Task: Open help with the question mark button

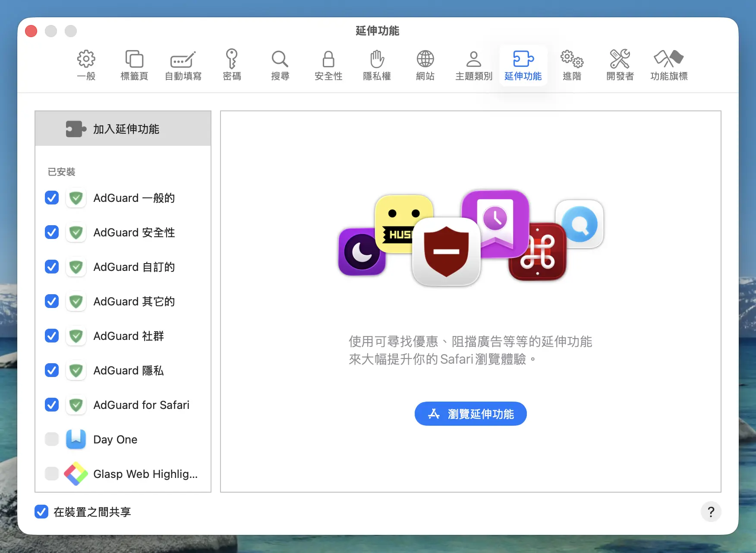Action: click(x=711, y=512)
